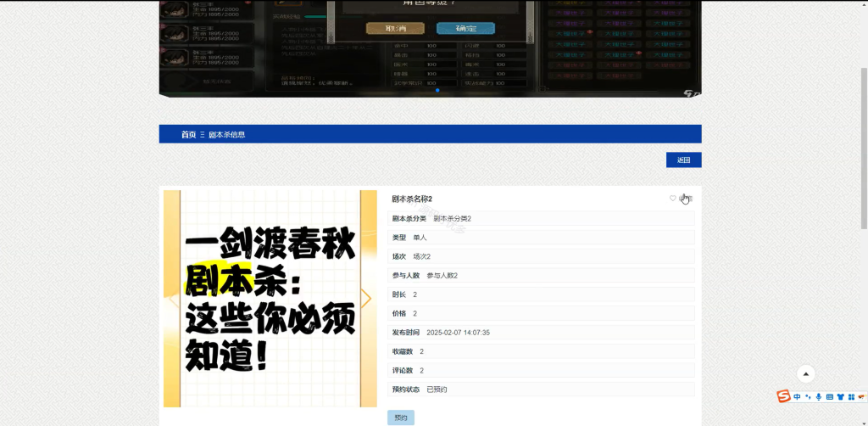This screenshot has width=868, height=426.
Task: Click the 返回 back button
Action: [684, 160]
